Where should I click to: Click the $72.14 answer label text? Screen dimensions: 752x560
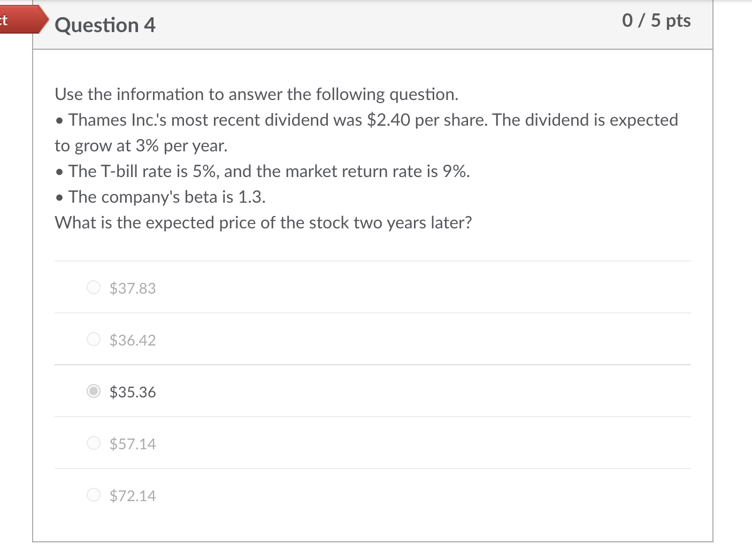pyautogui.click(x=133, y=496)
